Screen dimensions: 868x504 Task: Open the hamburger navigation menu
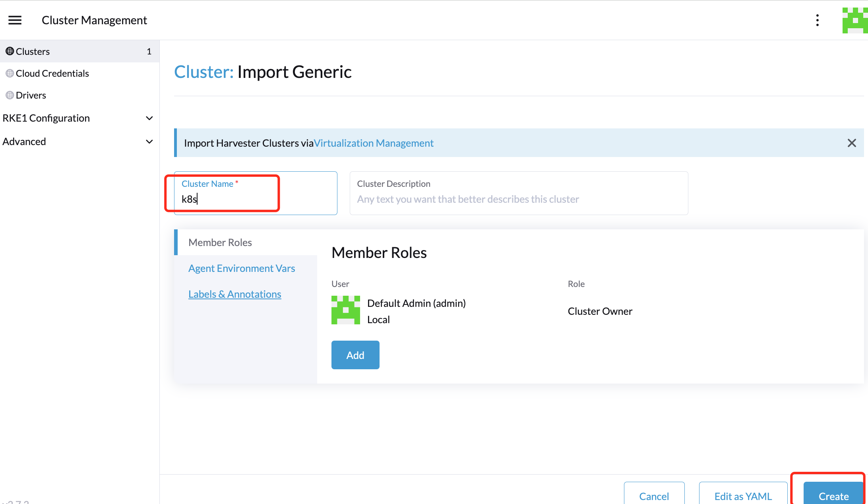click(15, 20)
